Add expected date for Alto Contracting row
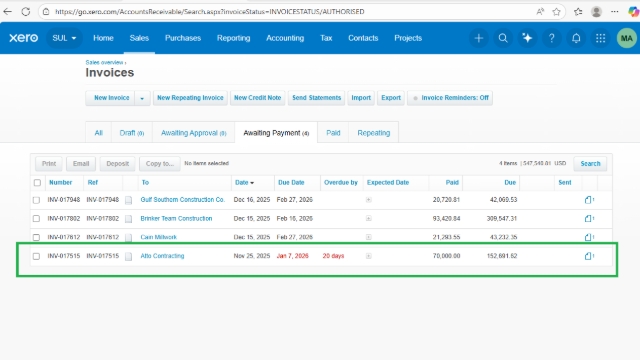 click(369, 256)
